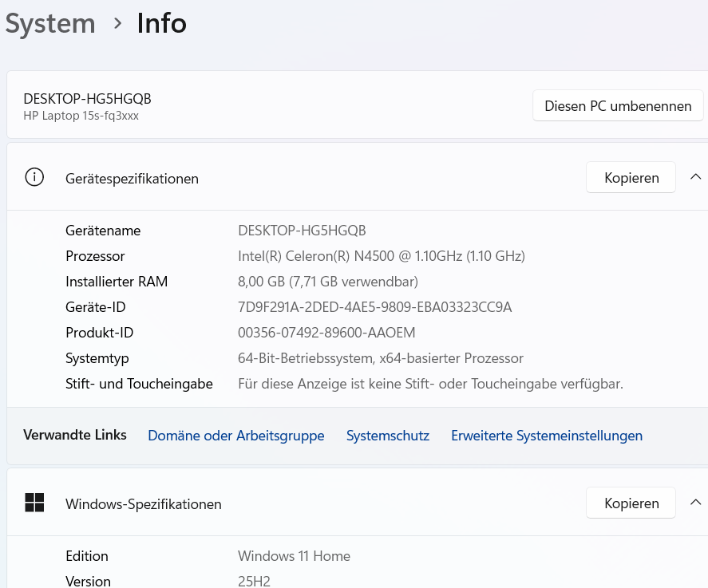
Task: Select the Systemtyp value 64-Bit-Betriebssystem
Action: point(381,358)
